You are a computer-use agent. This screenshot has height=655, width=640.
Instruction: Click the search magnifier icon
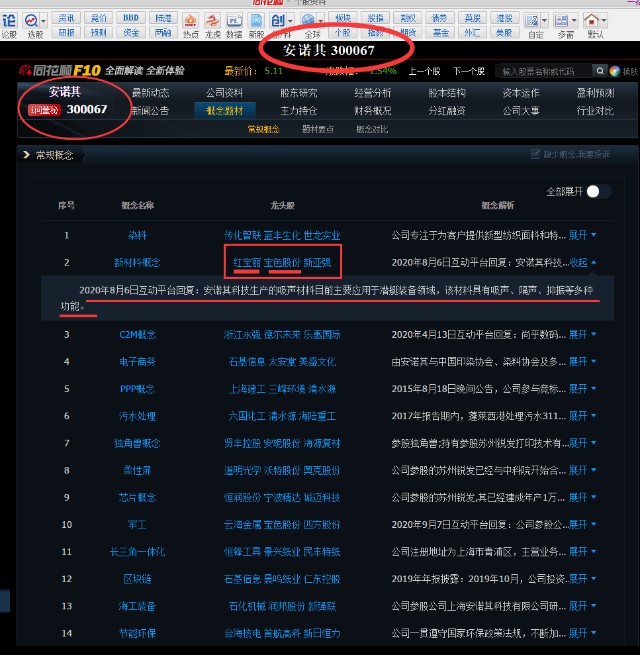click(x=599, y=71)
